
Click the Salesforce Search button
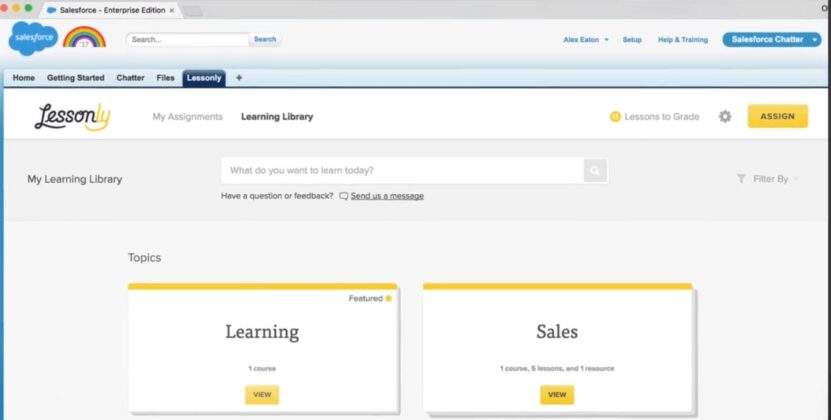point(265,39)
